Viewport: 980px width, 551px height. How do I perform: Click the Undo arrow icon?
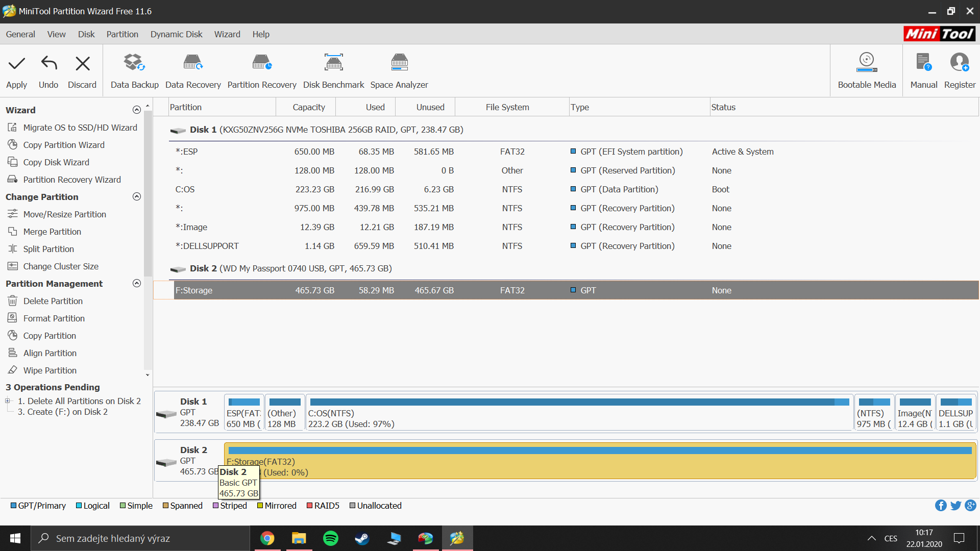(48, 63)
